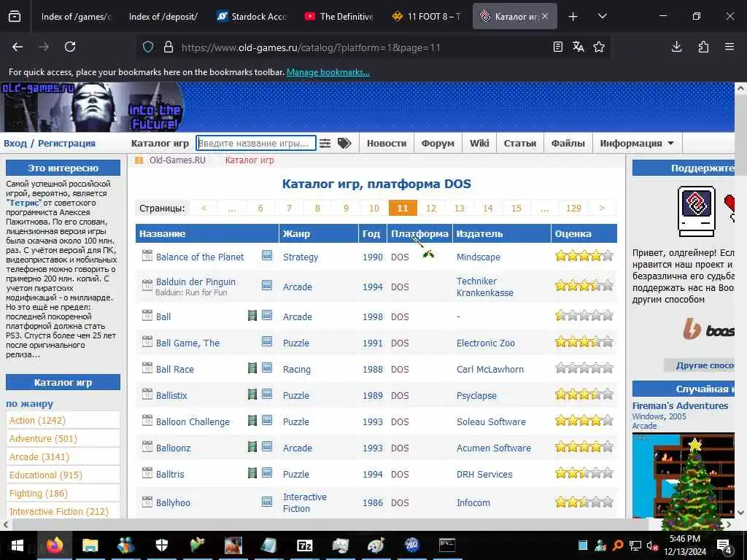Bookmark this page with star icon
This screenshot has height=560, width=747.
click(599, 47)
